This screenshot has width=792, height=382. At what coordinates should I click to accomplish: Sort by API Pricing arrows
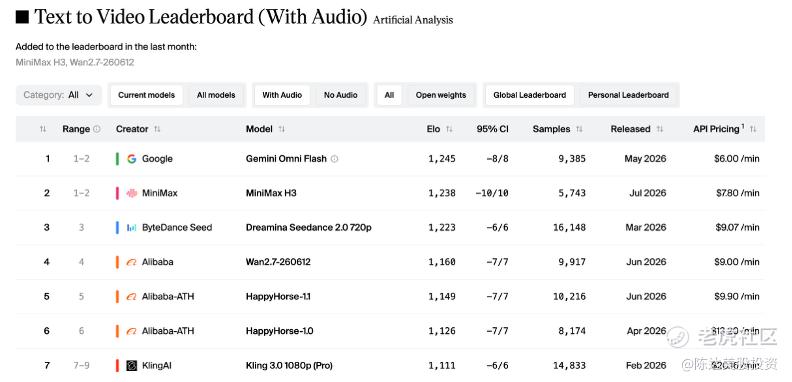click(x=753, y=129)
